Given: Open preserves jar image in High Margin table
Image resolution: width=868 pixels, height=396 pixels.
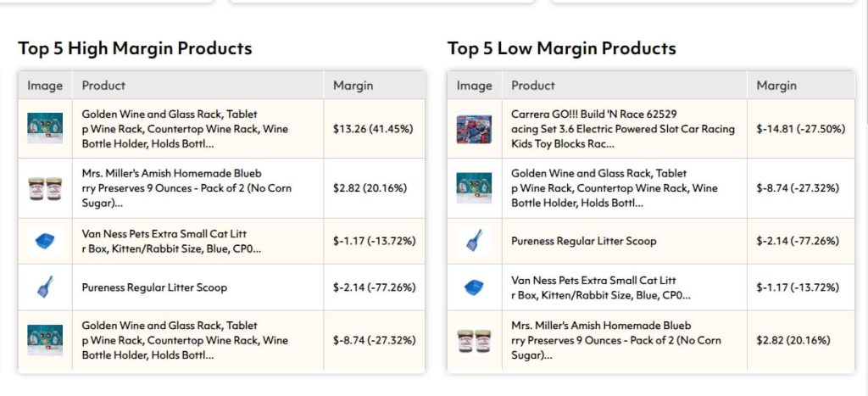Looking at the screenshot, I should 45,188.
